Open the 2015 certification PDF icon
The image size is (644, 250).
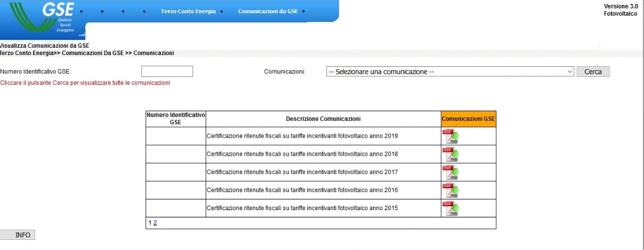451,208
